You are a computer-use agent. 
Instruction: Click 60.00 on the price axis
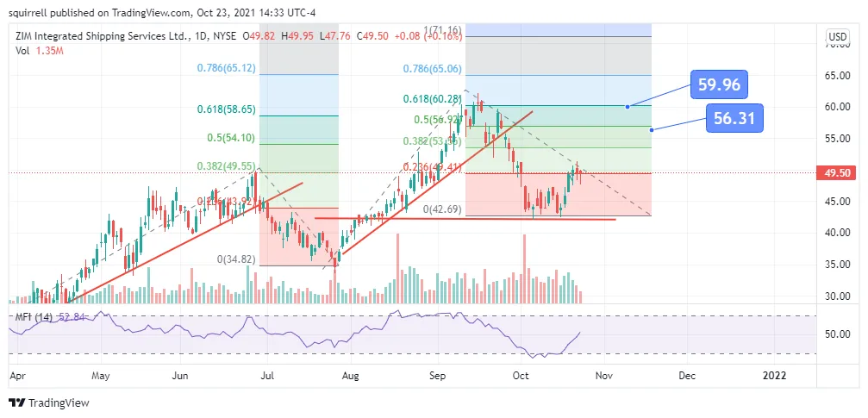click(837, 107)
